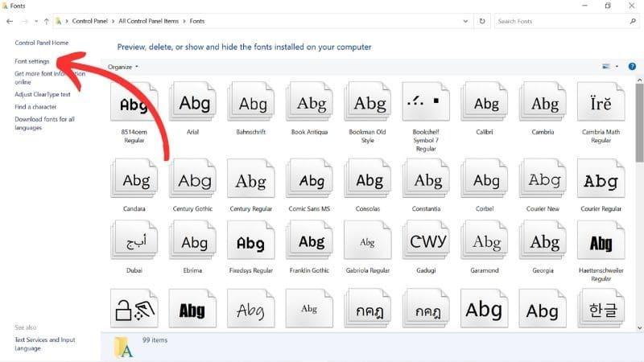Select the Garamond font icon

pyautogui.click(x=485, y=241)
